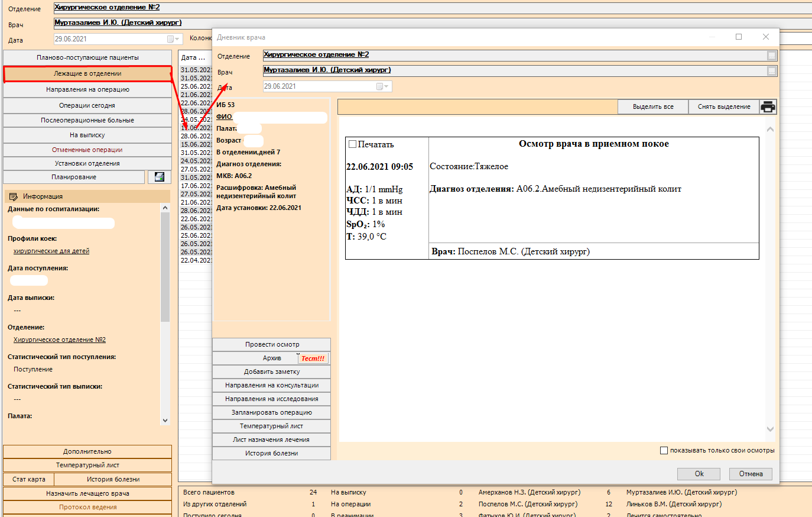The width and height of the screenshot is (812, 517).
Task: Open История болезни in main window sidebar
Action: point(113,479)
